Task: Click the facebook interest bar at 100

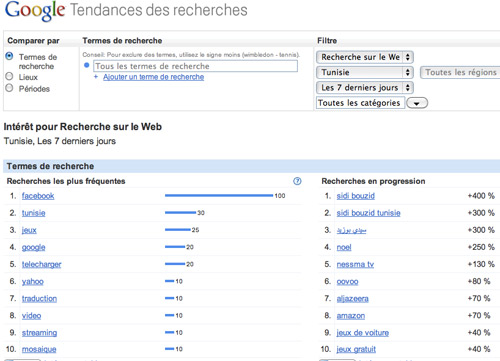Action: pos(219,196)
